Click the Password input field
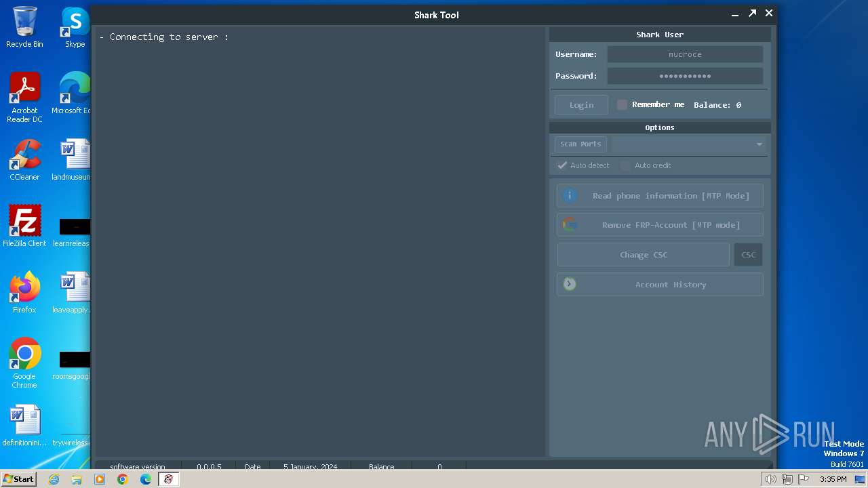The image size is (868, 488). (685, 76)
